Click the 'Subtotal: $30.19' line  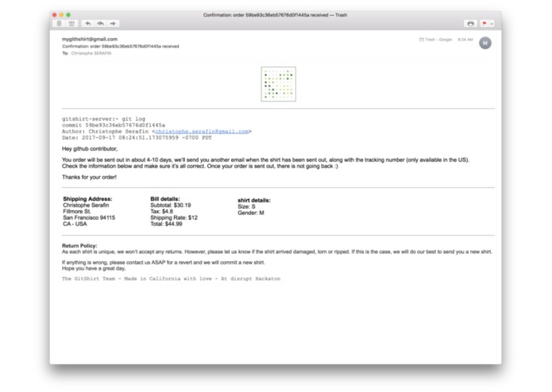[171, 205]
